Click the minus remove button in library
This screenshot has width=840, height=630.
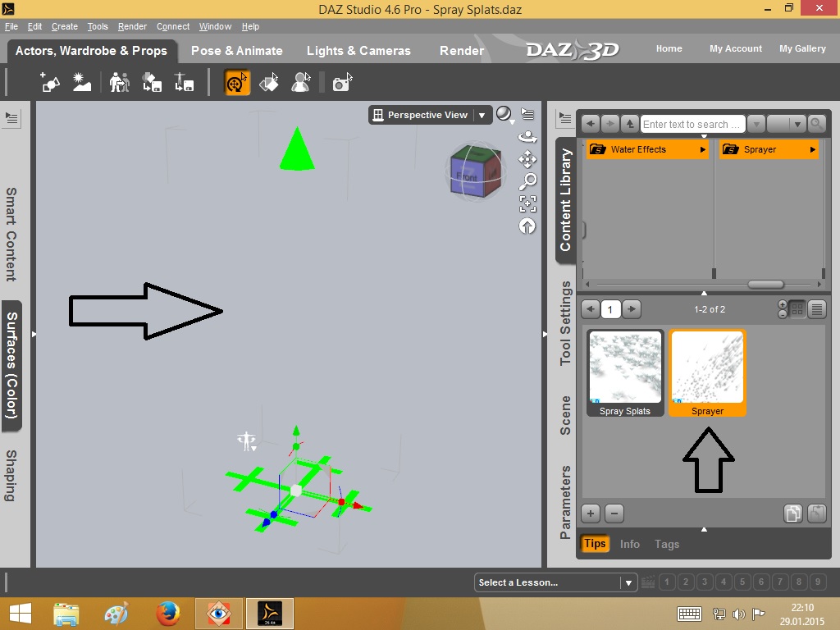tap(614, 514)
